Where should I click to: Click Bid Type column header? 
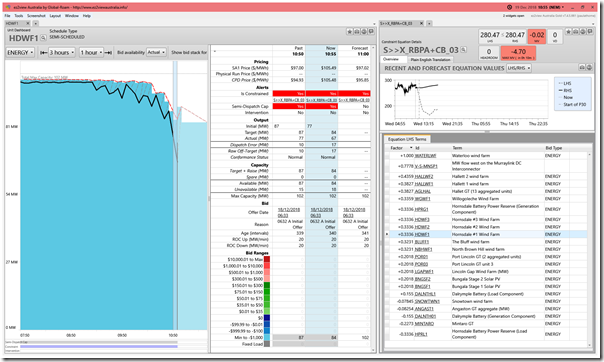click(554, 148)
